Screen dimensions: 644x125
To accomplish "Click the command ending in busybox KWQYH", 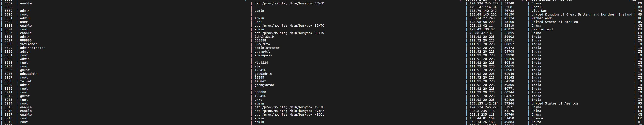I will 289,107.
